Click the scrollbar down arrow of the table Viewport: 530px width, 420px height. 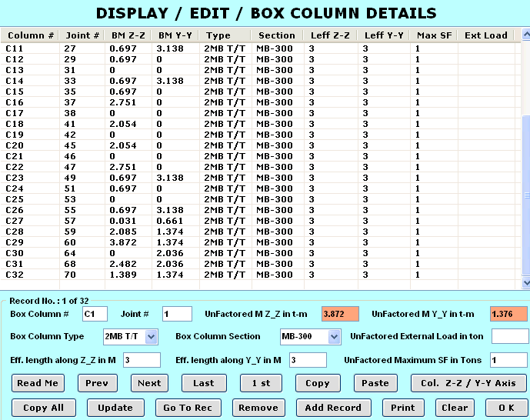[526, 282]
